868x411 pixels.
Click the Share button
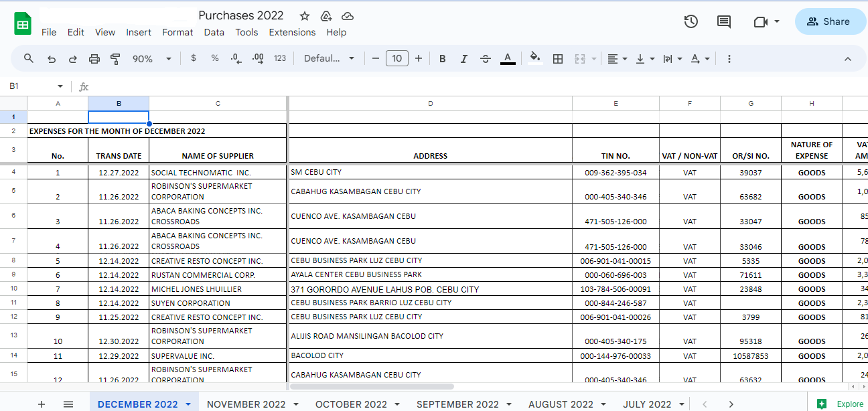click(829, 21)
